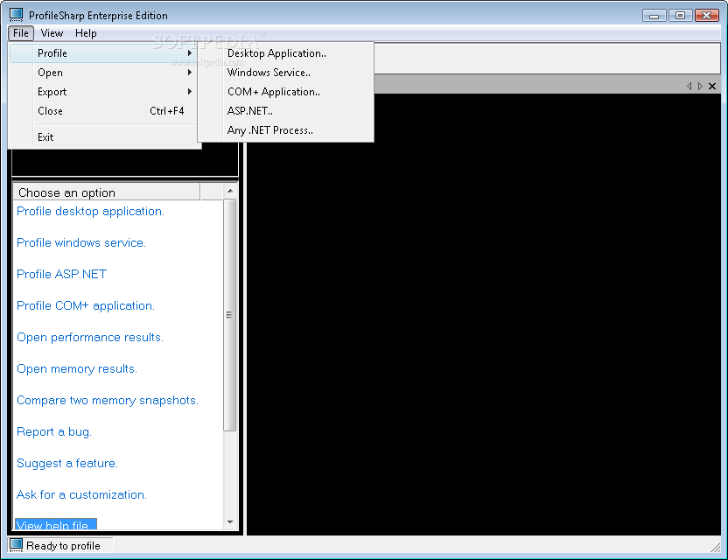The width and height of the screenshot is (728, 560).
Task: Select ASP.NET.. from Profile submenu
Action: (x=285, y=111)
